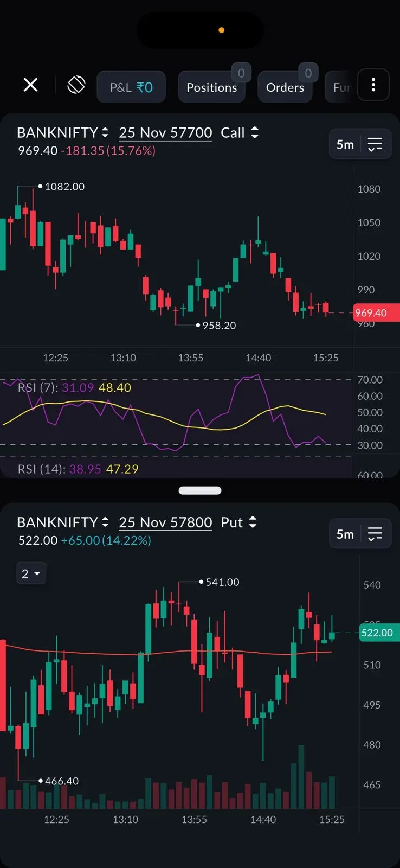Image resolution: width=400 pixels, height=868 pixels.
Task: Switch to the Positions tab
Action: click(212, 87)
